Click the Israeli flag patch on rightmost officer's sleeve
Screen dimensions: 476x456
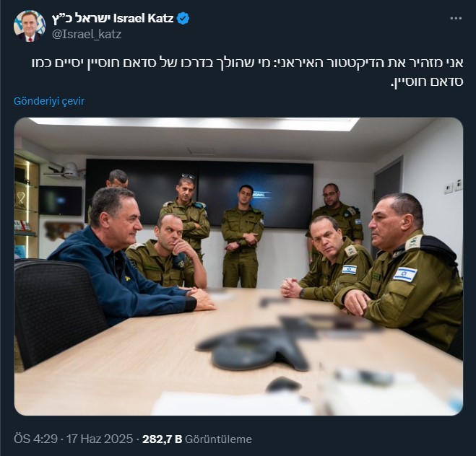[x=404, y=274]
